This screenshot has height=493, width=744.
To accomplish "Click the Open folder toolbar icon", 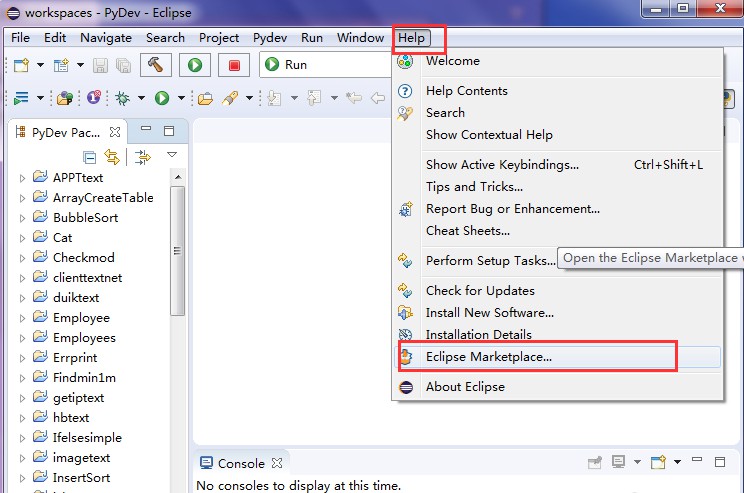I will point(205,98).
